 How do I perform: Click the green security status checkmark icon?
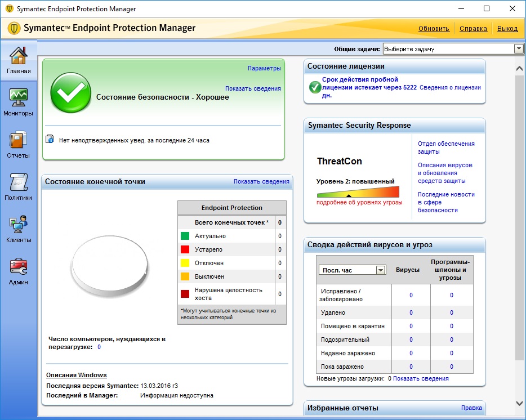click(70, 93)
